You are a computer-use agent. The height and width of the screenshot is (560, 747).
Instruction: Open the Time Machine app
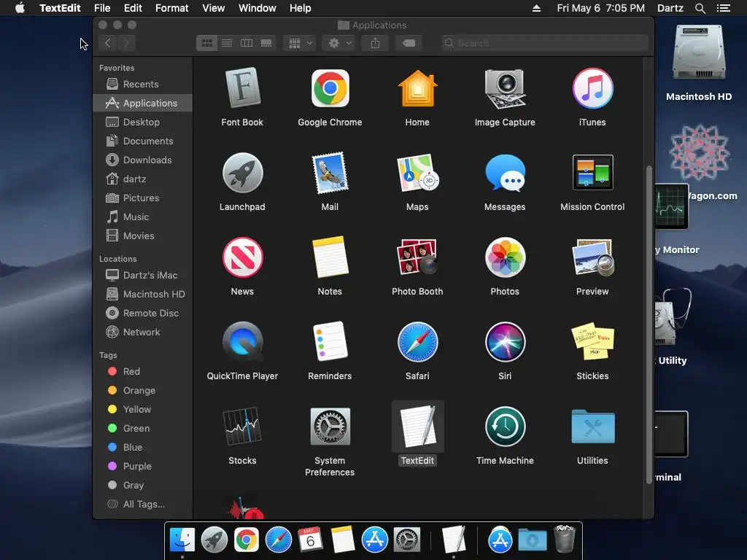pyautogui.click(x=505, y=427)
